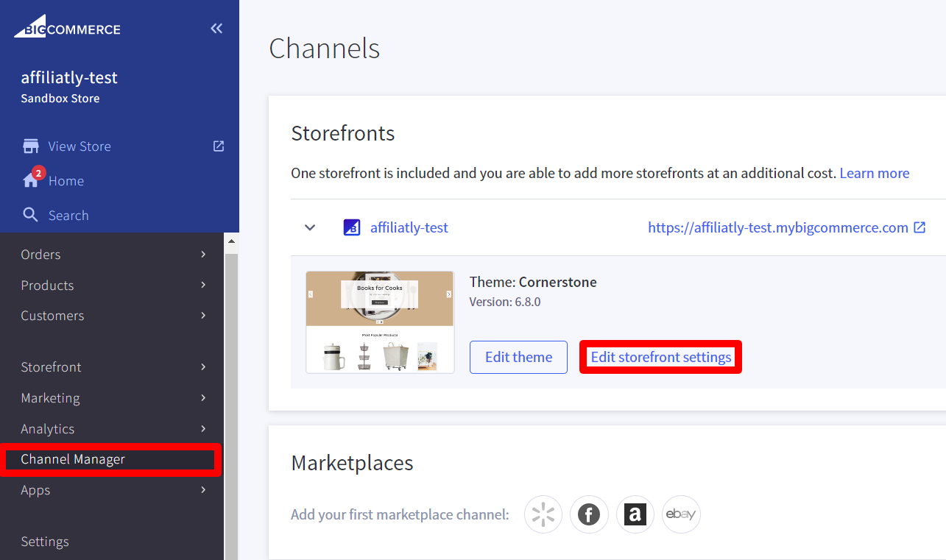Screen dimensions: 946x560
Task: Expand the Customers submenu arrow
Action: point(203,316)
